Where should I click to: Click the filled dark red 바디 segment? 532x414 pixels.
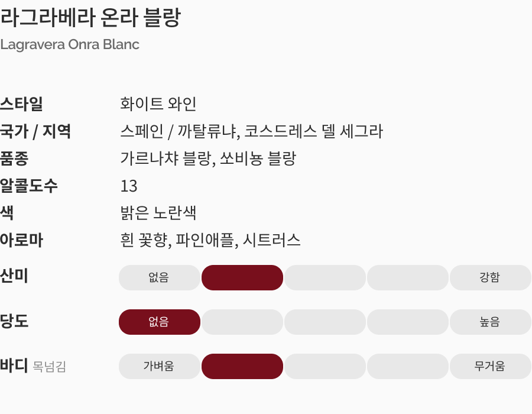(242, 367)
